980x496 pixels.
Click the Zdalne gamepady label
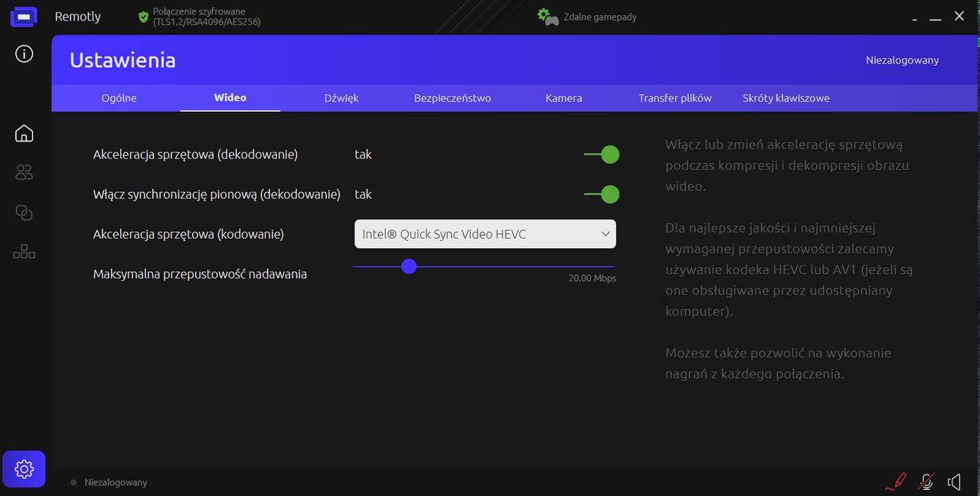600,17
